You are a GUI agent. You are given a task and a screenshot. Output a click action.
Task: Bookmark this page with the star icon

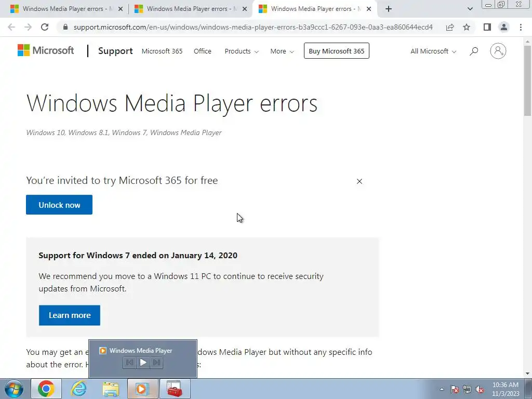point(467,27)
